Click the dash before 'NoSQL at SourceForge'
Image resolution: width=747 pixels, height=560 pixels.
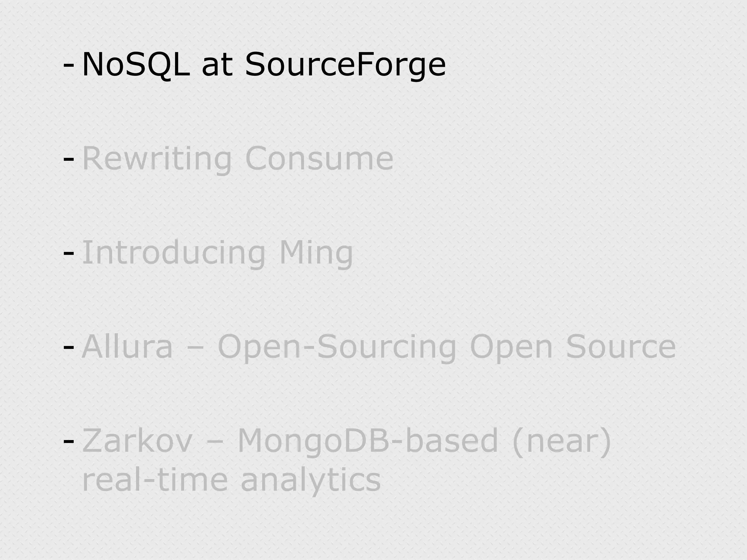(x=69, y=65)
